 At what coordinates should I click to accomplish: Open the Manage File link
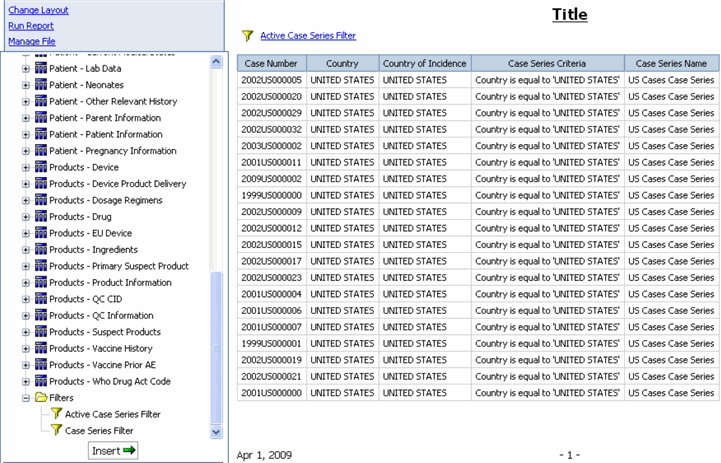32,41
